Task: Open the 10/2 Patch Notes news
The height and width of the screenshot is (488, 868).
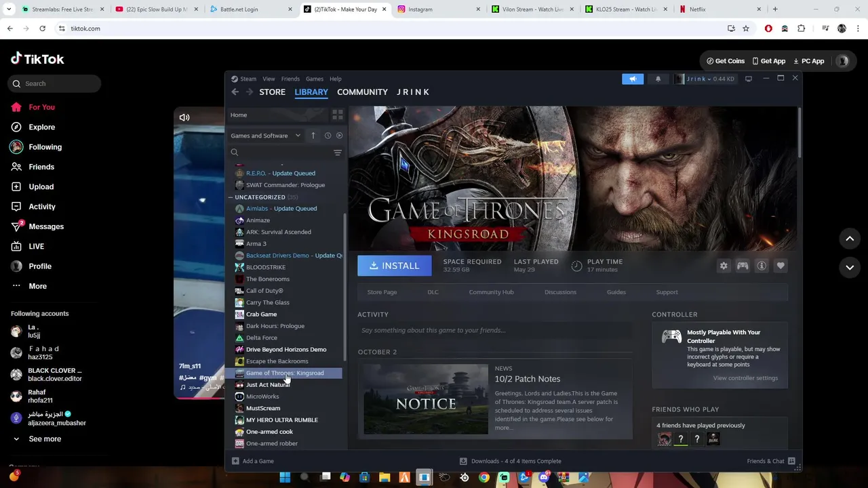Action: 527,379
